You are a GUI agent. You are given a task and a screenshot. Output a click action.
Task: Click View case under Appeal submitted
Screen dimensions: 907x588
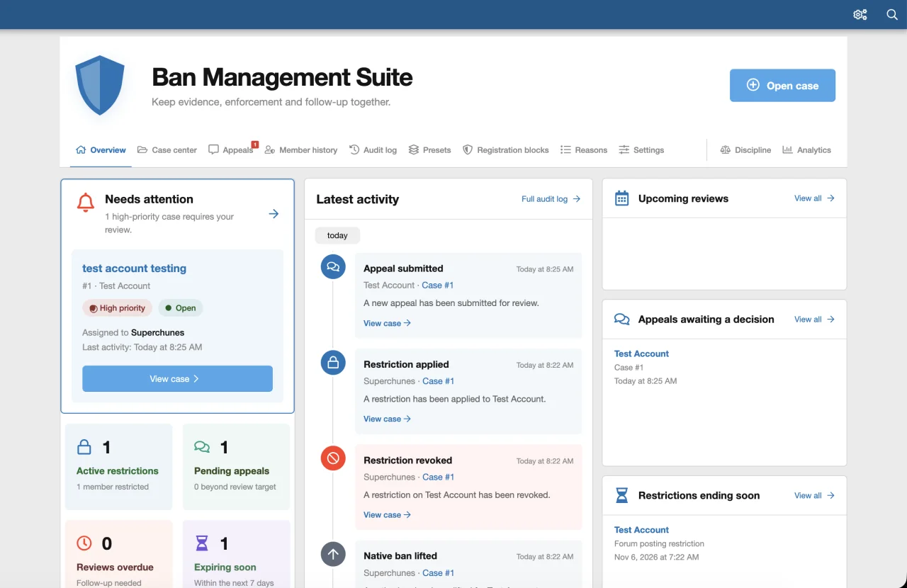click(387, 323)
